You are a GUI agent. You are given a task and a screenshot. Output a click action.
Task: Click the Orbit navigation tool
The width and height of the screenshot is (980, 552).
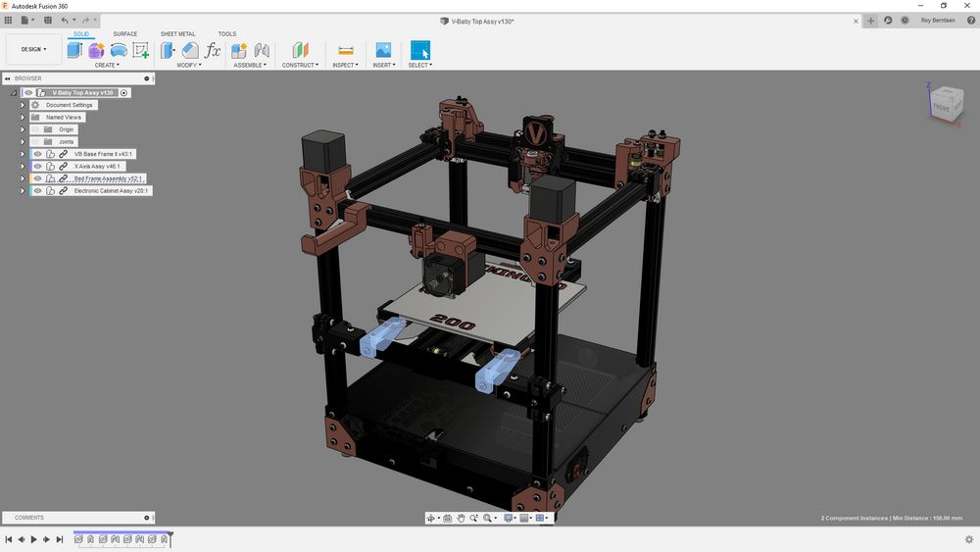(430, 518)
